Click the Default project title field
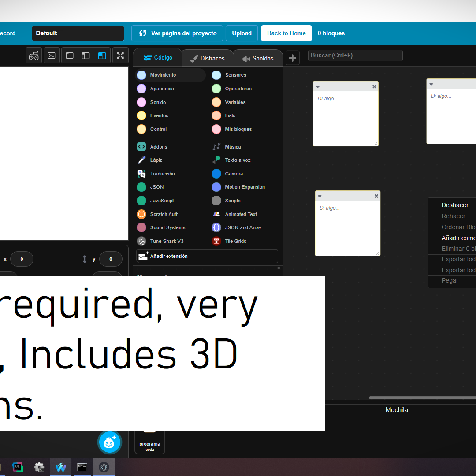 (x=78, y=33)
